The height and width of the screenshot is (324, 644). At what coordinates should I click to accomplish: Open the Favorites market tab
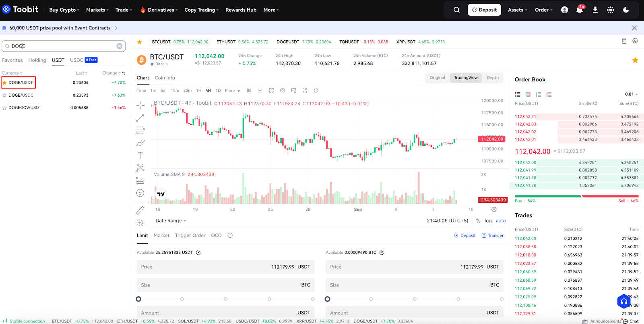tap(12, 60)
